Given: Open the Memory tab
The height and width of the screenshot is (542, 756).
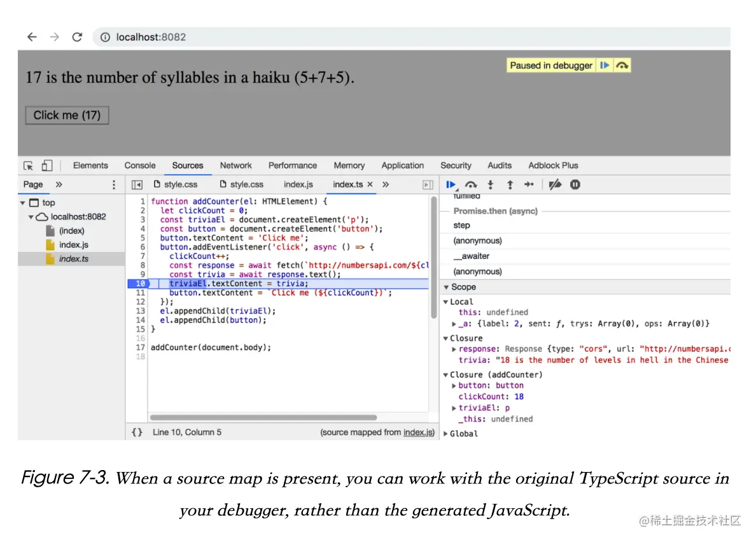Looking at the screenshot, I should [349, 165].
